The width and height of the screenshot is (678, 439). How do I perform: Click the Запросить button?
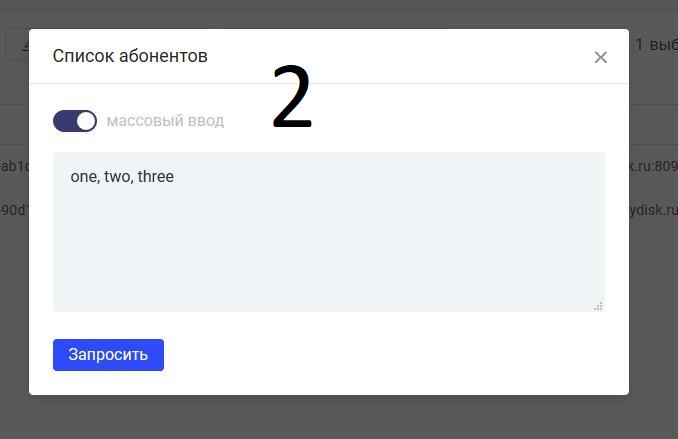[x=108, y=355]
